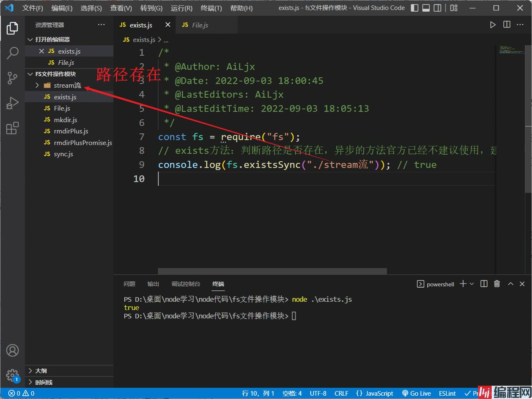Open editor More Actions ellipsis

click(x=520, y=25)
